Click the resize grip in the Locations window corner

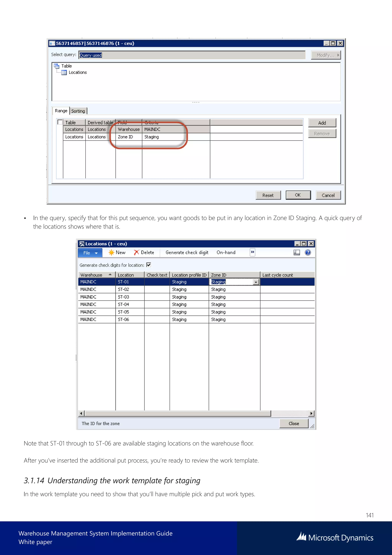click(x=312, y=426)
